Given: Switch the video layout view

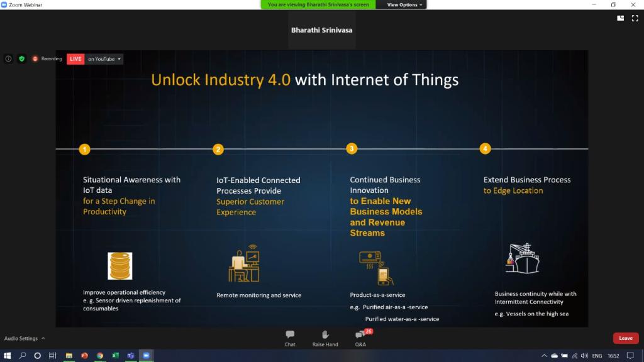Looking at the screenshot, I should [621, 18].
